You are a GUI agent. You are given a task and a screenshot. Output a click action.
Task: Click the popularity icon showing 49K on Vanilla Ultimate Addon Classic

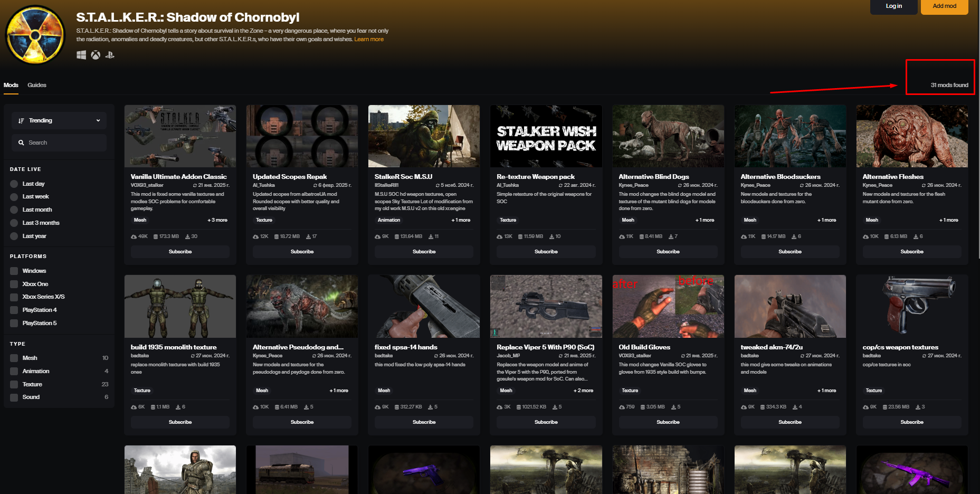point(134,236)
